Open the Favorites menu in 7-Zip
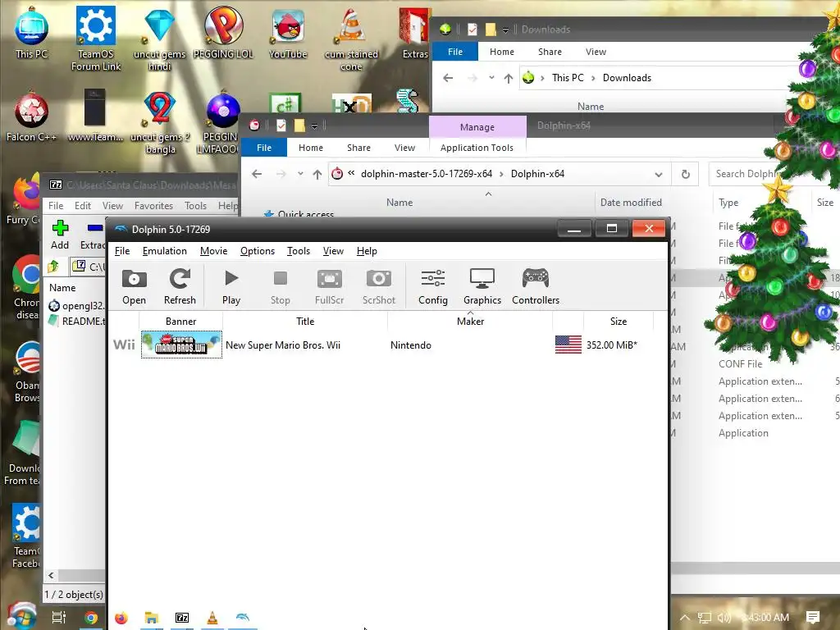The height and width of the screenshot is (630, 840). pos(153,206)
